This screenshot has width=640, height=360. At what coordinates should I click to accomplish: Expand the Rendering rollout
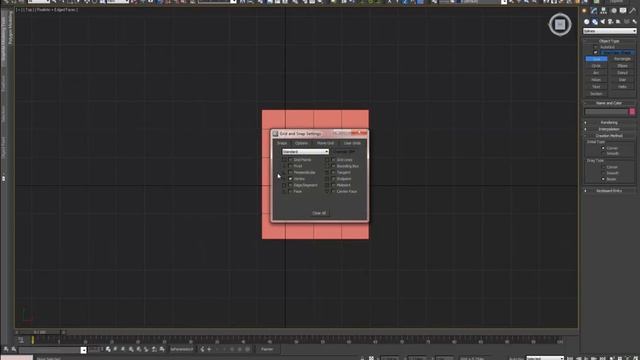click(x=609, y=122)
